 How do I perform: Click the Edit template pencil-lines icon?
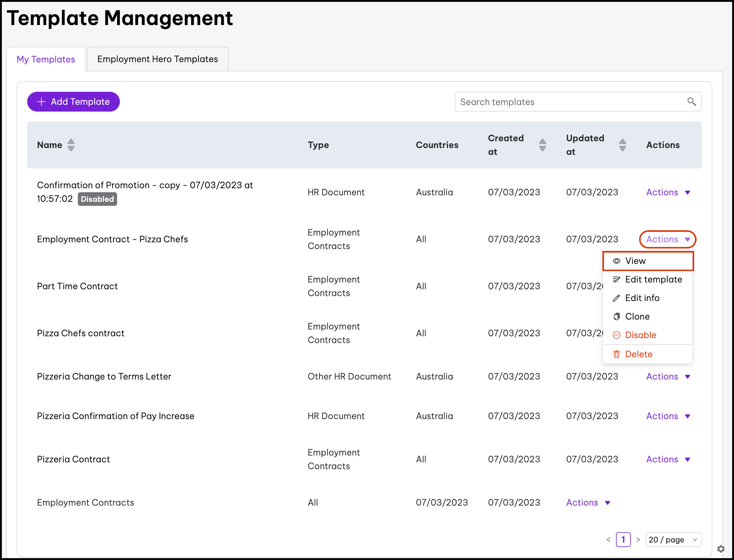coord(616,279)
